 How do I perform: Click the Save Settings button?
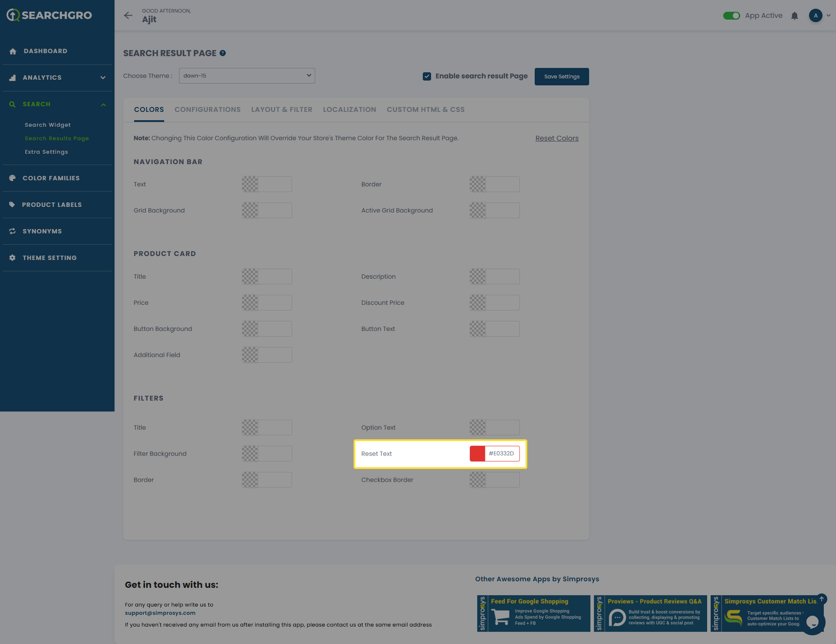pos(562,77)
